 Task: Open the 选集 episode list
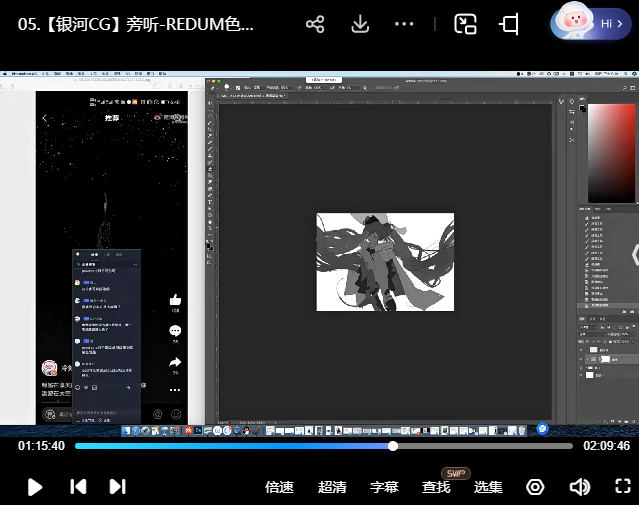tap(488, 487)
